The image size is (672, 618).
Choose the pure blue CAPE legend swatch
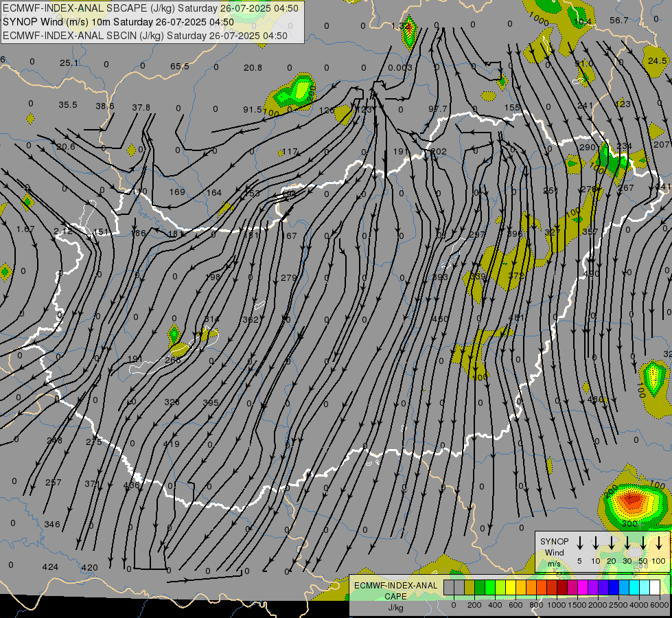tap(613, 587)
